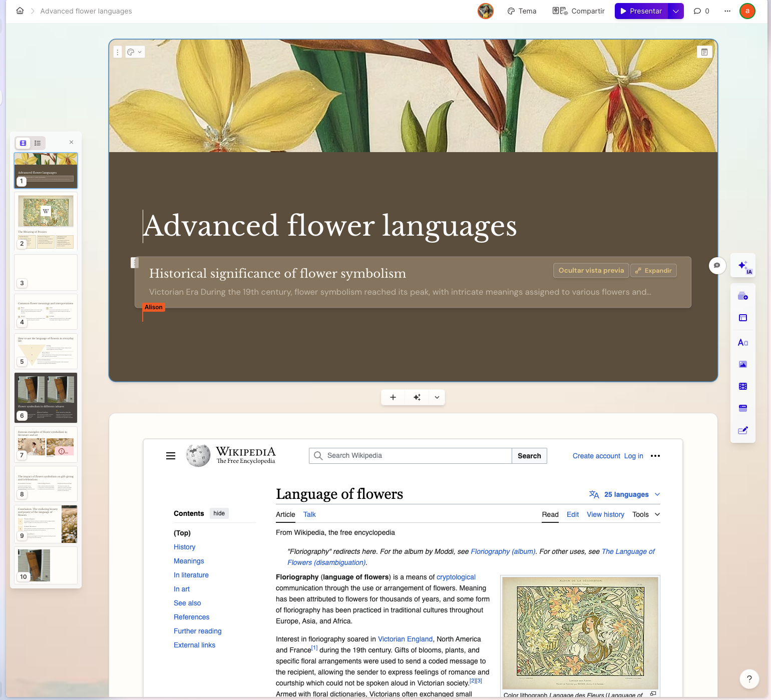Open the help question mark button

click(749, 679)
